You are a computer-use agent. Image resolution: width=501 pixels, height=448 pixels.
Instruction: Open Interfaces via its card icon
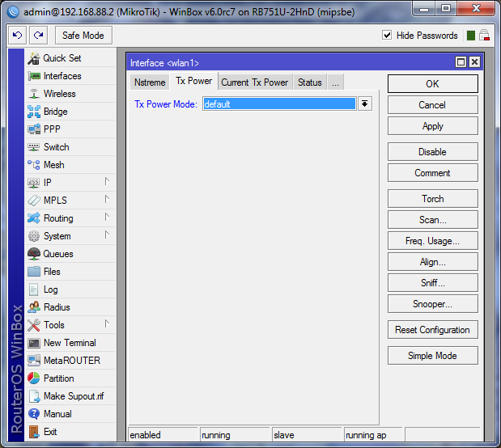33,76
